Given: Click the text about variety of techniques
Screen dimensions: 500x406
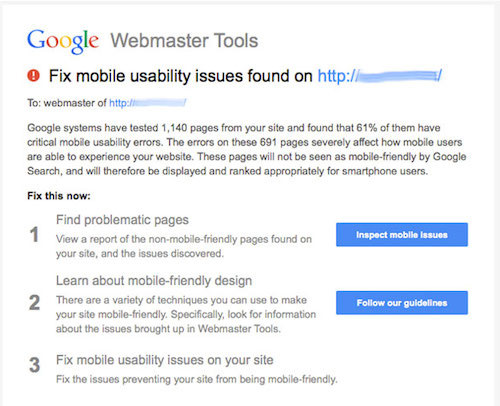Looking at the screenshot, I should point(186,314).
